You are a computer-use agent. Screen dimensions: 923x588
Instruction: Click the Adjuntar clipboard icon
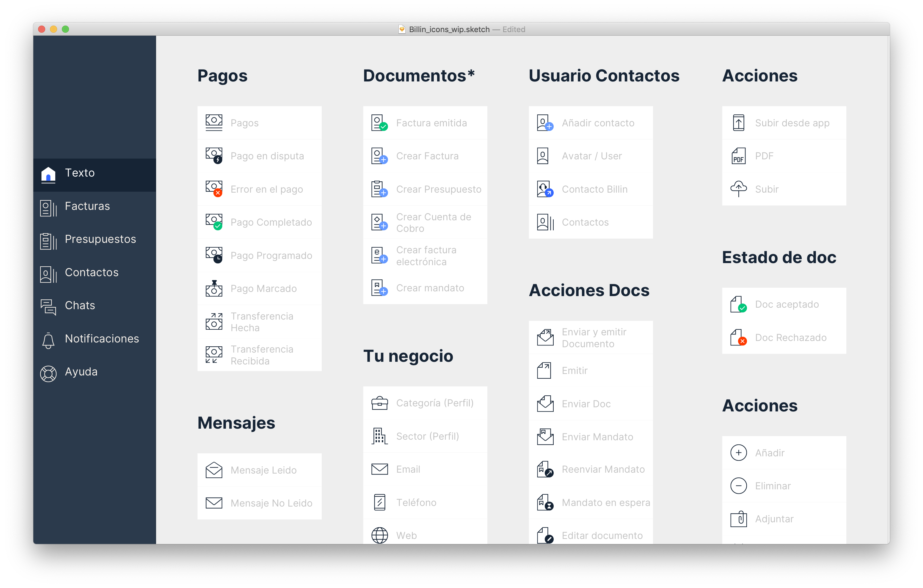(738, 519)
